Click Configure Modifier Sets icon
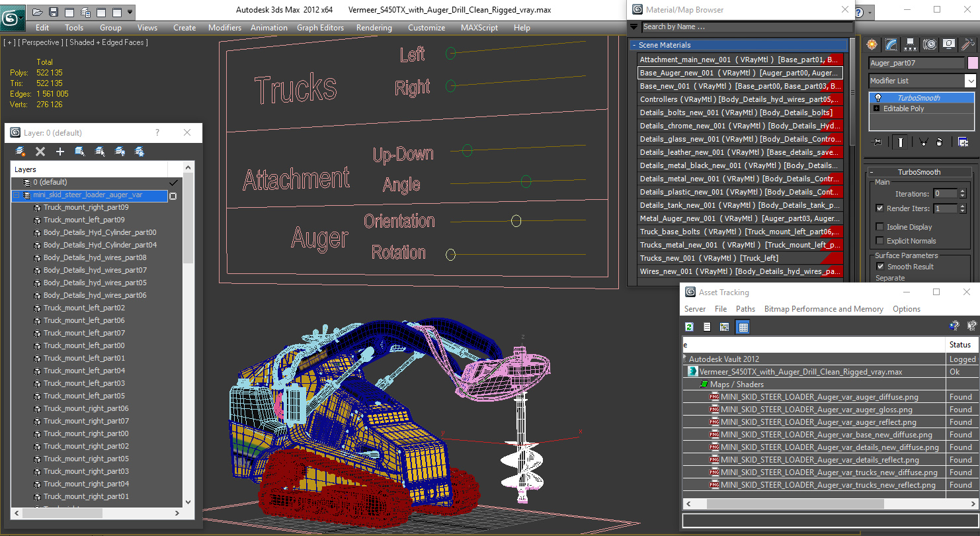 pos(963,142)
